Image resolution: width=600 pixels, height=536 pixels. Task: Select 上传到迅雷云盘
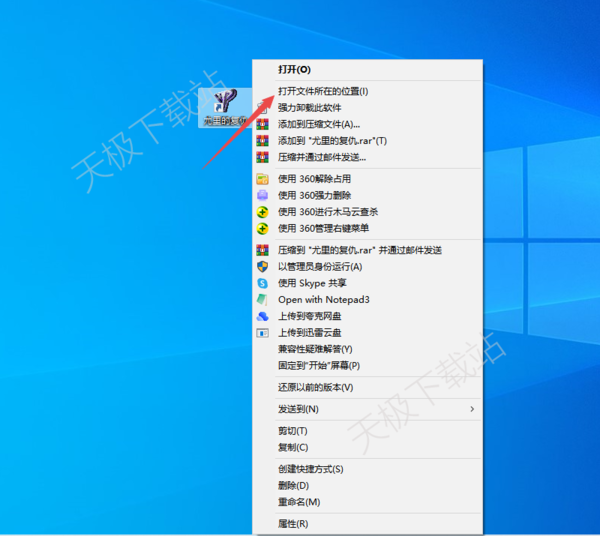(310, 332)
